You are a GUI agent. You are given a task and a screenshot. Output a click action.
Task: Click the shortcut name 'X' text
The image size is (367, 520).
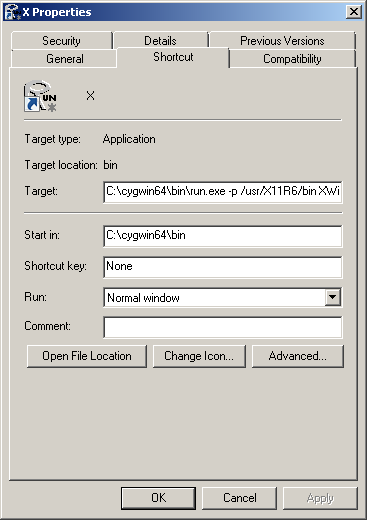[90, 96]
